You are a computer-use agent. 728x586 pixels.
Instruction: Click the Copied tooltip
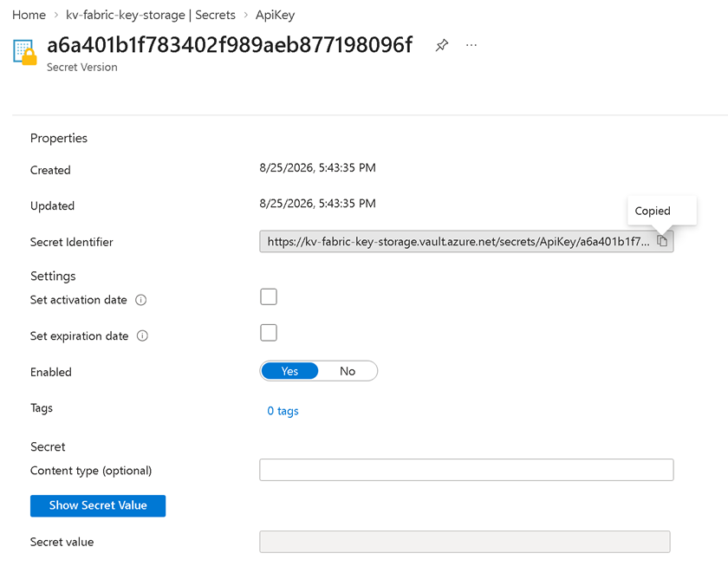(662, 211)
